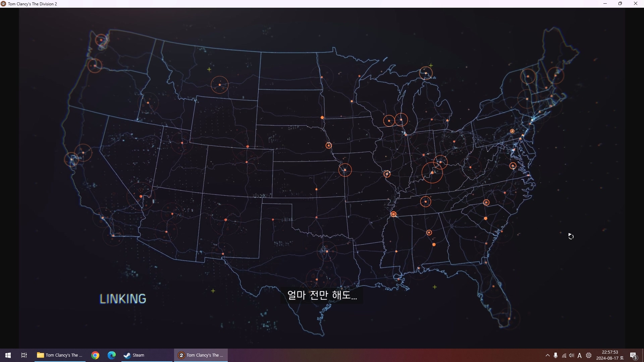Open the volume control in tray
Image resolution: width=644 pixels, height=362 pixels.
pyautogui.click(x=572, y=356)
